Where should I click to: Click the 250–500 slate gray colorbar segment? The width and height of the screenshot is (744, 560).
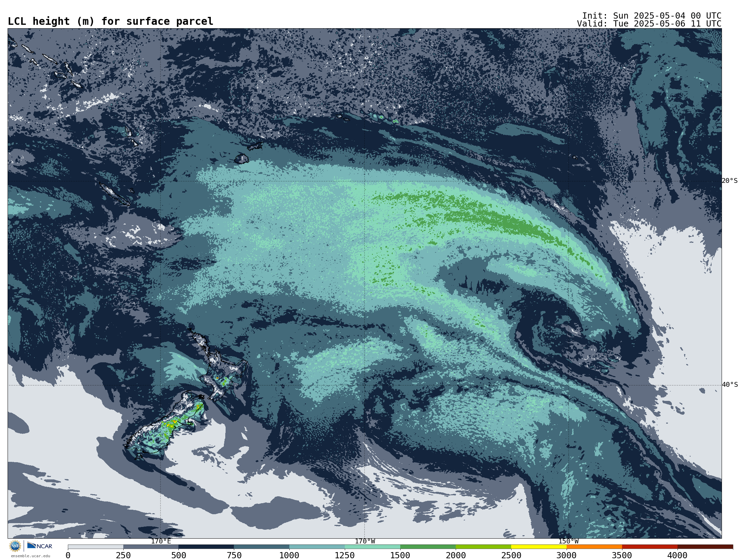tap(151, 547)
